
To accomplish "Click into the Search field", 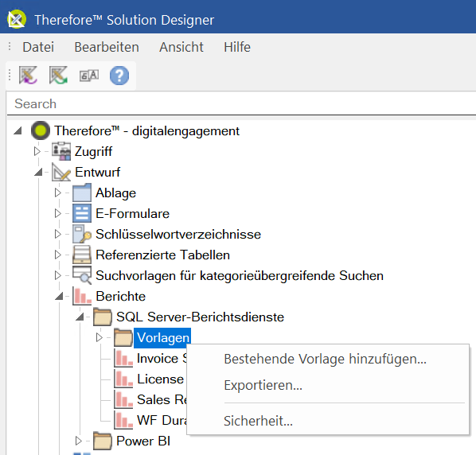I will point(241,103).
